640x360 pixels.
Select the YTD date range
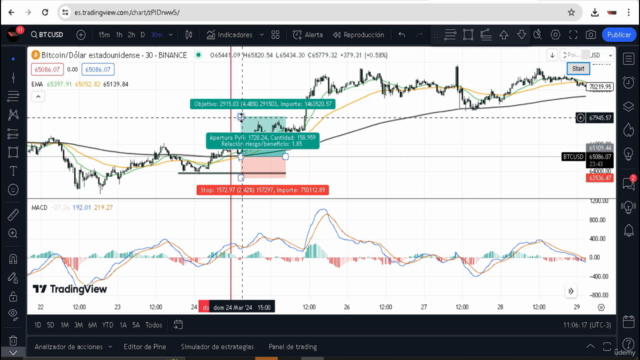coord(108,325)
